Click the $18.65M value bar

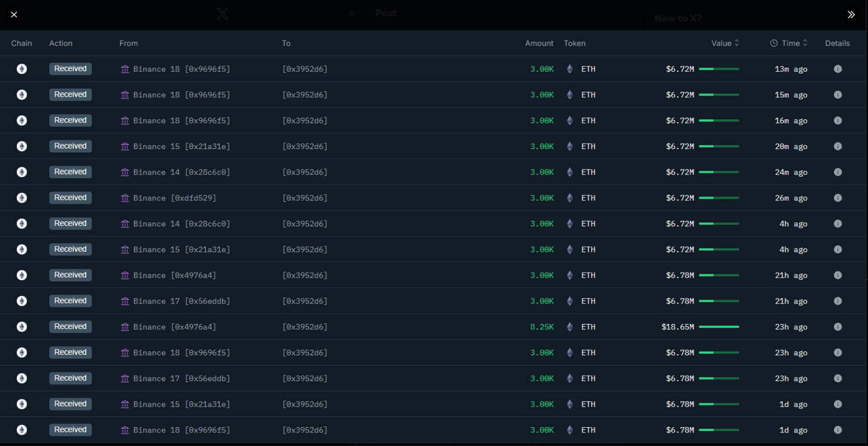point(718,327)
